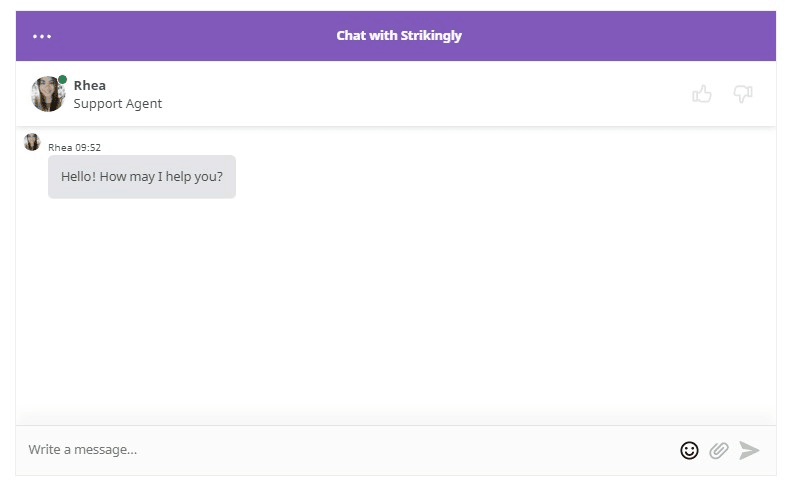Click the "09:52" time on the message
Screen dimensions: 802x497
pos(89,147)
